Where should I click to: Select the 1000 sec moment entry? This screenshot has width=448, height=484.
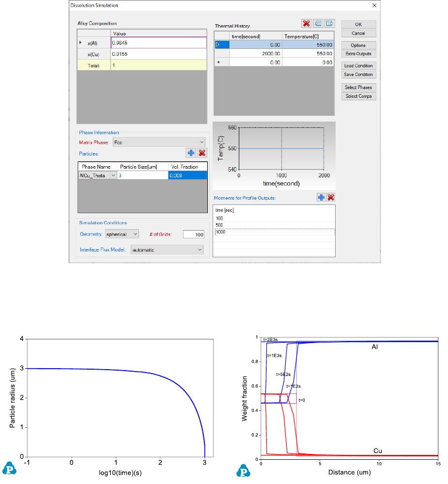coord(274,232)
